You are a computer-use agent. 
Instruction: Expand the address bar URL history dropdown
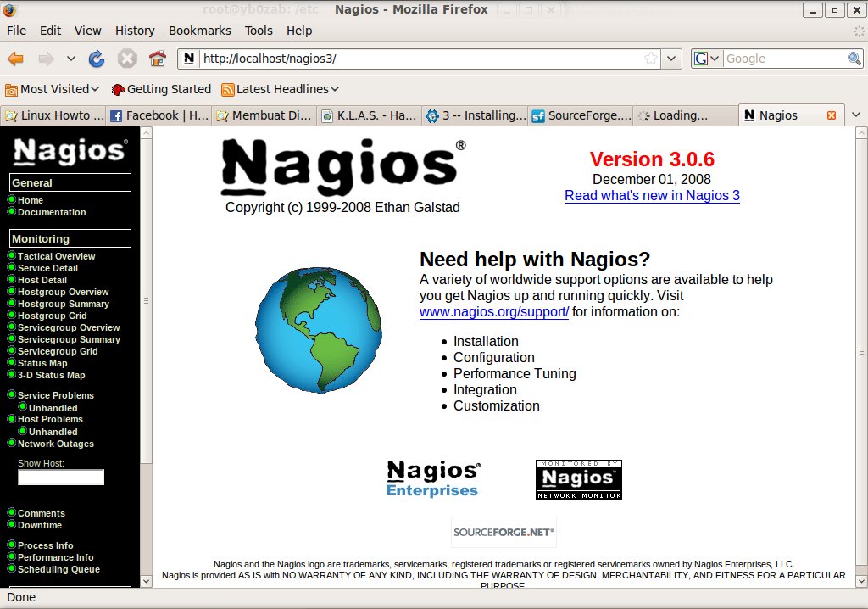coord(671,59)
